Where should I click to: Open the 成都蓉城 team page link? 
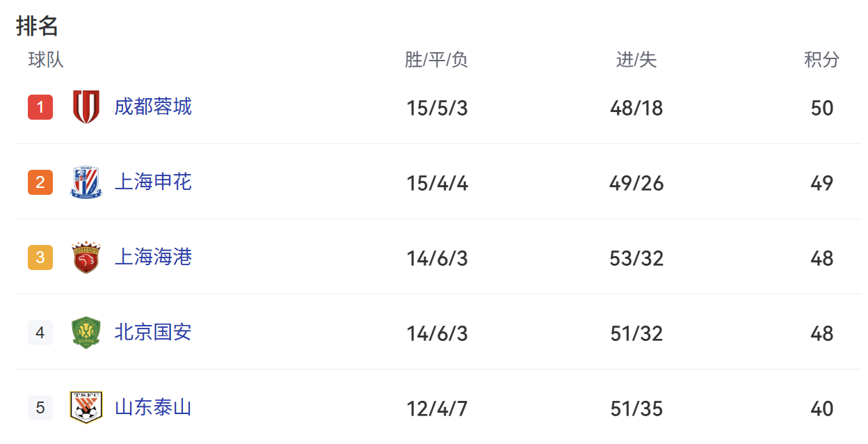[x=153, y=106]
